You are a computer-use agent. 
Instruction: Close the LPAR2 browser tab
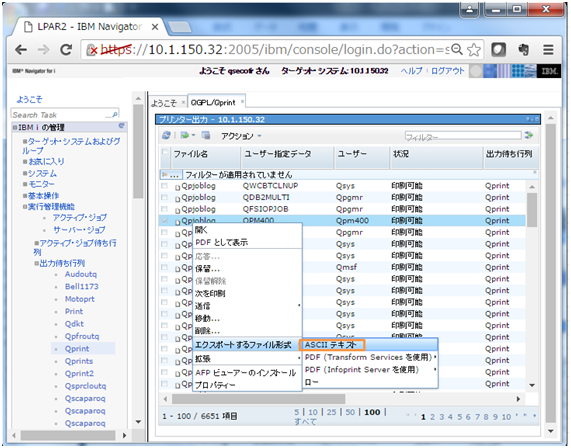pos(155,27)
